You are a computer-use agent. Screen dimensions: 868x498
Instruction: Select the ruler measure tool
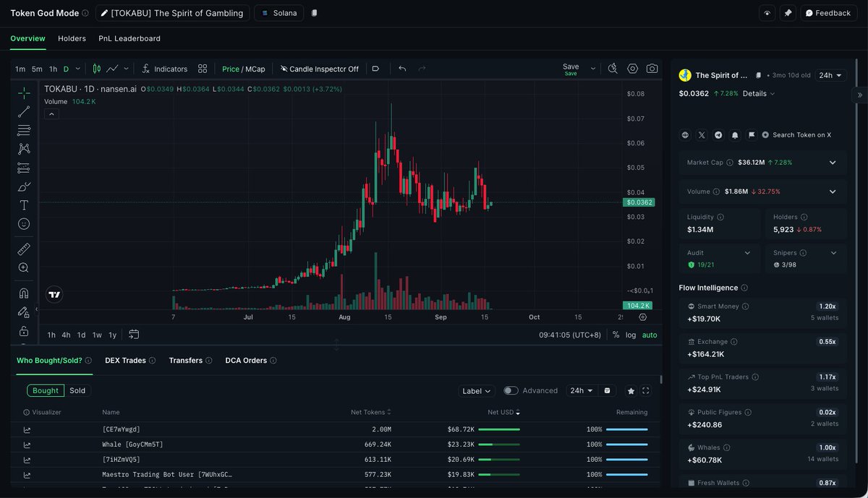click(24, 249)
